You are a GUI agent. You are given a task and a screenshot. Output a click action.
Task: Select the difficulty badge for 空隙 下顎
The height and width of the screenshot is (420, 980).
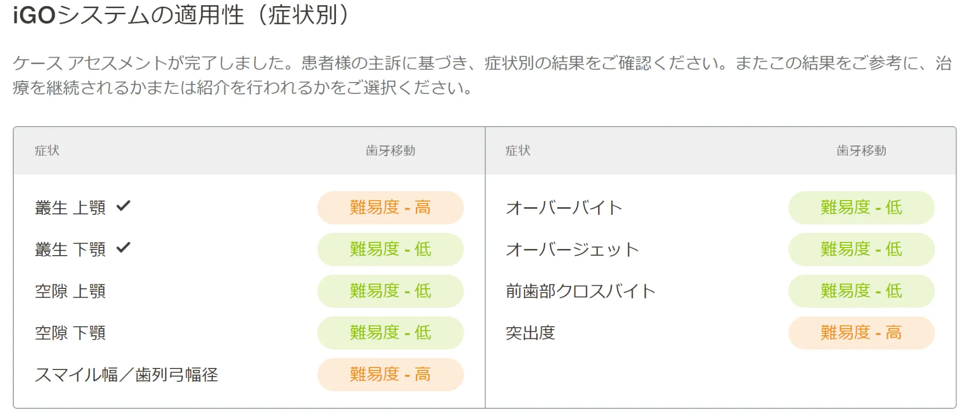click(x=390, y=333)
